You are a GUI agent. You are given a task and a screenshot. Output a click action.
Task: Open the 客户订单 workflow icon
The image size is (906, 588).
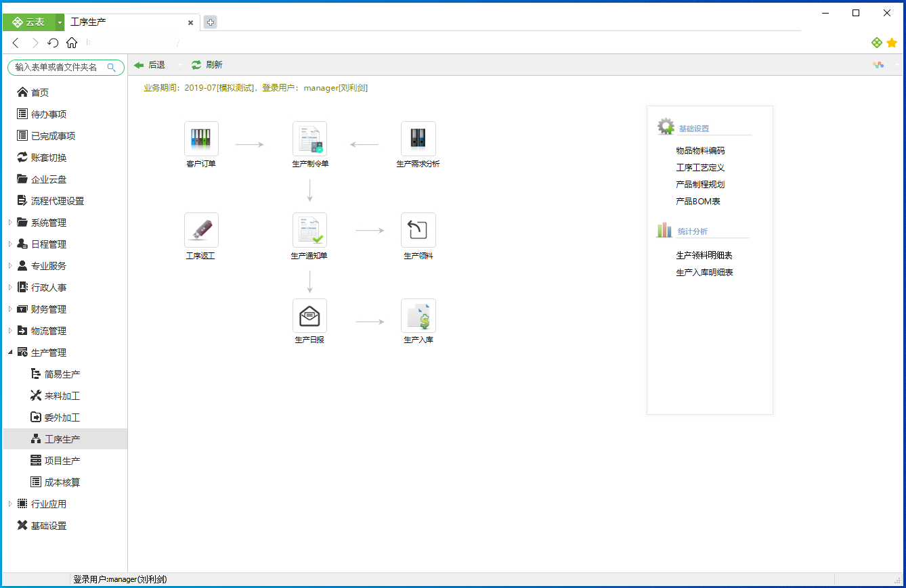[x=201, y=139]
